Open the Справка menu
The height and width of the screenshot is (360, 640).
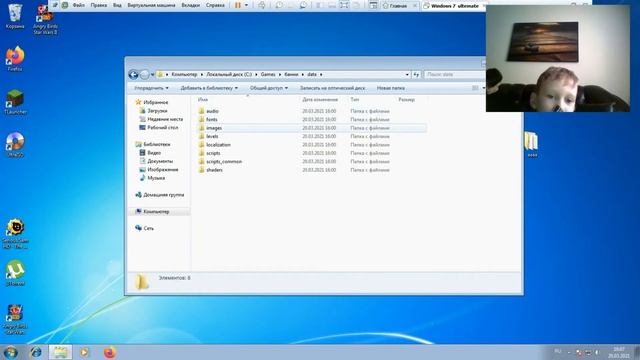pos(215,5)
